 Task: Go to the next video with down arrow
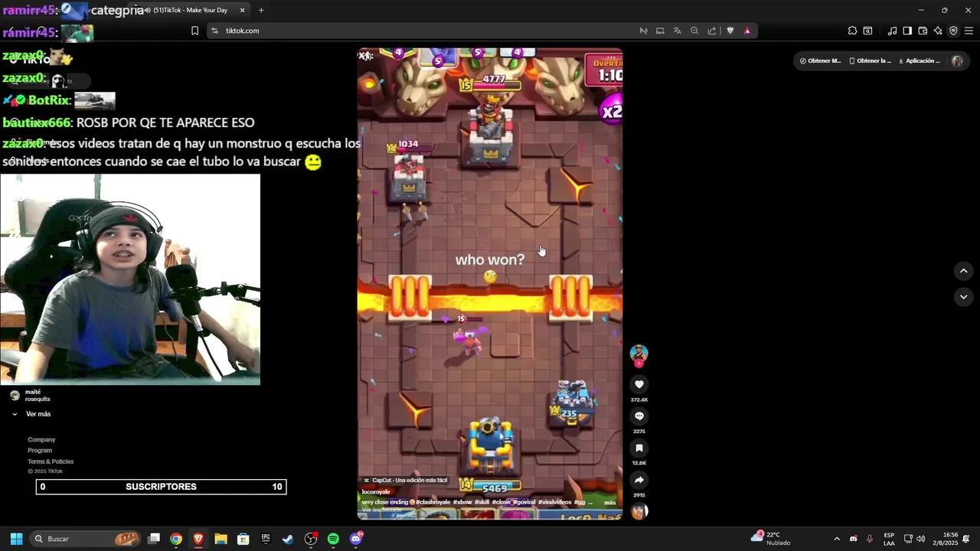(963, 297)
